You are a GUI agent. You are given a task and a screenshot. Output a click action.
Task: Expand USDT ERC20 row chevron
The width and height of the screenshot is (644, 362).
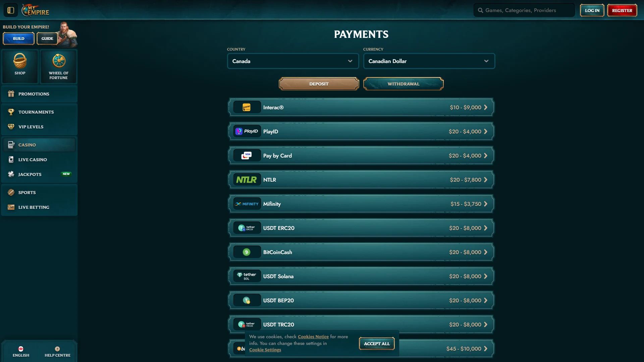[x=486, y=228]
